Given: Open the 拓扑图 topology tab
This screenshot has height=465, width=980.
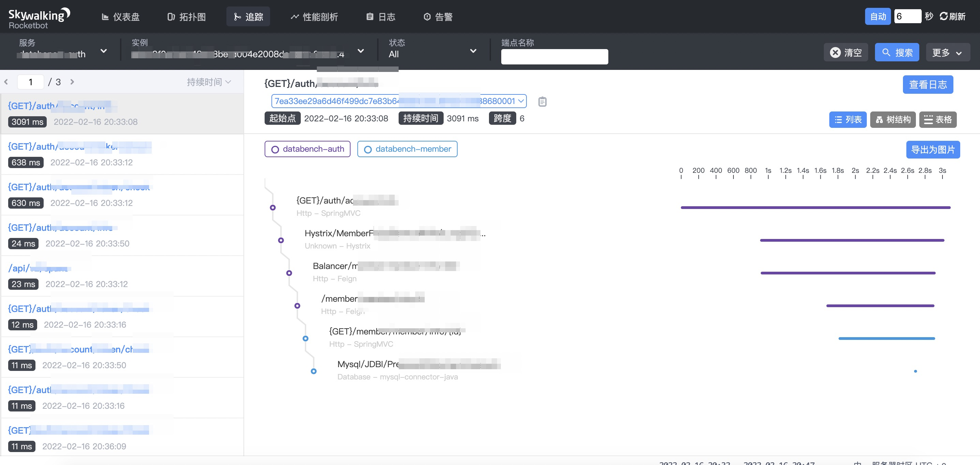Looking at the screenshot, I should (187, 17).
